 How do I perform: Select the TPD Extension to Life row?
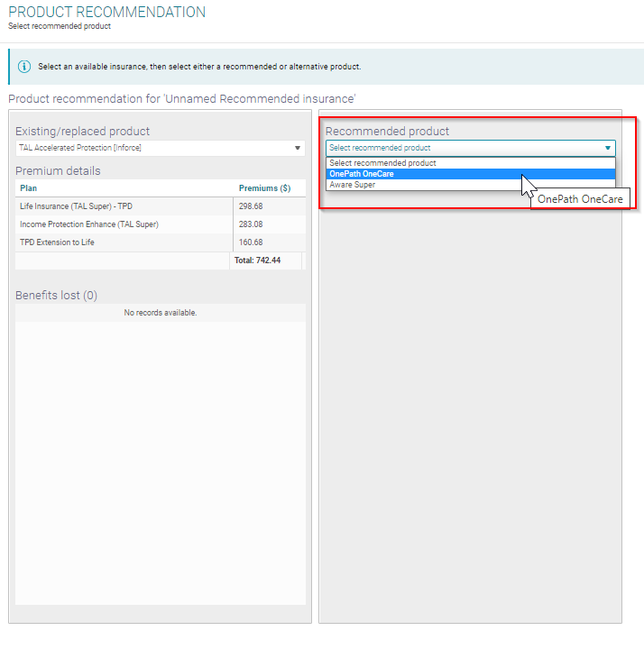coord(161,242)
